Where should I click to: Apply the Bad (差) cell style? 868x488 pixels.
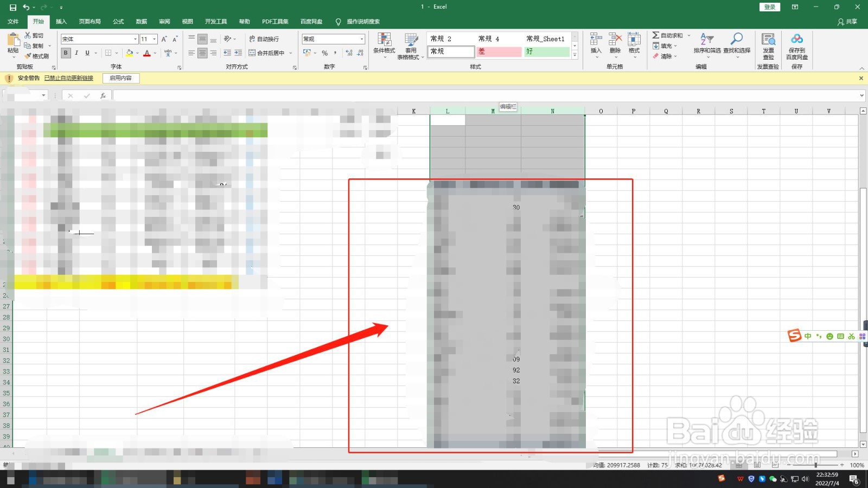(499, 52)
